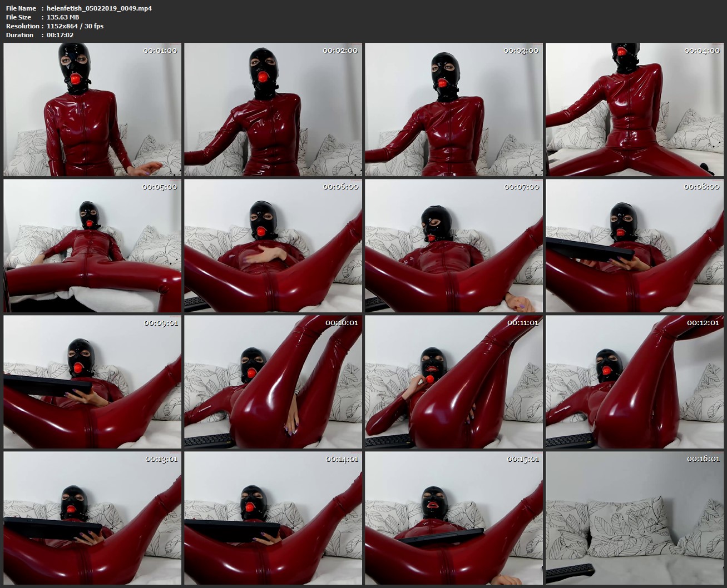Select the thumbnail stamped 00:08:00
Image resolution: width=727 pixels, height=588 pixels.
pos(635,246)
